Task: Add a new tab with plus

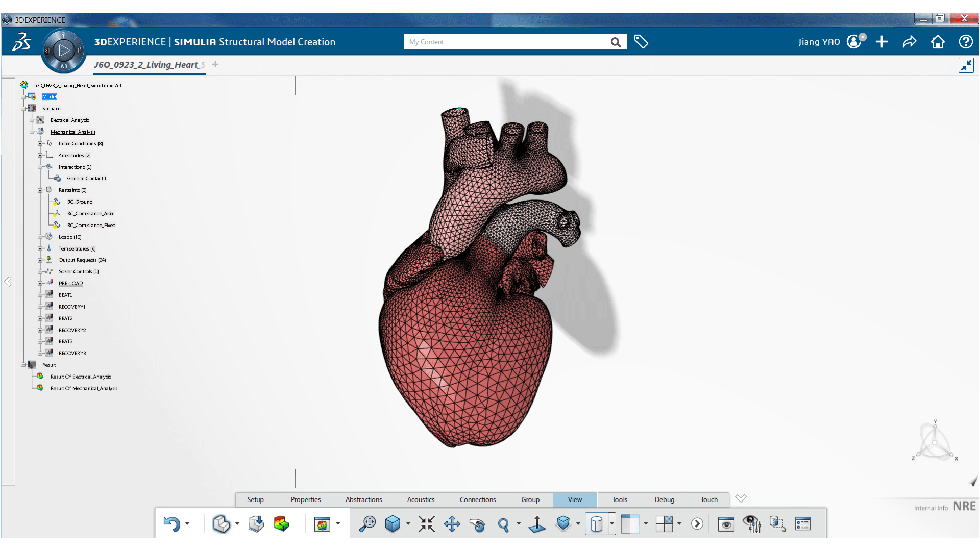Action: pyautogui.click(x=215, y=64)
